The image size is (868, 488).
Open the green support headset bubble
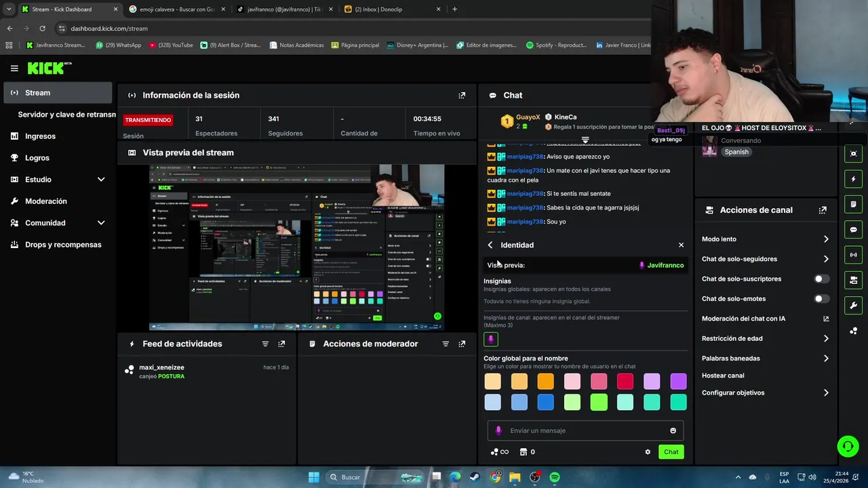pyautogui.click(x=848, y=446)
